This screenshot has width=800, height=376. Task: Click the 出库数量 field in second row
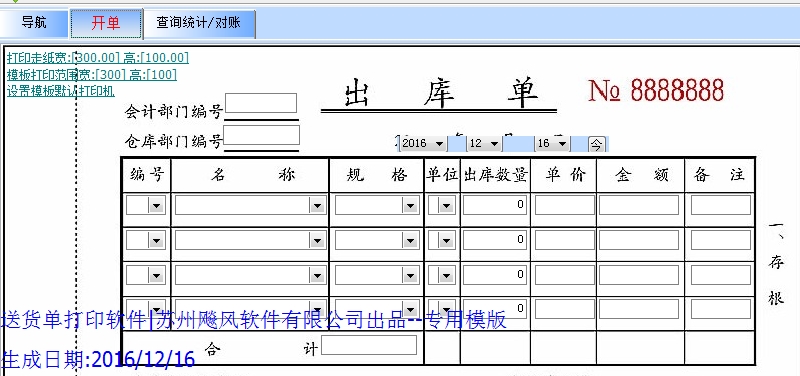point(495,240)
